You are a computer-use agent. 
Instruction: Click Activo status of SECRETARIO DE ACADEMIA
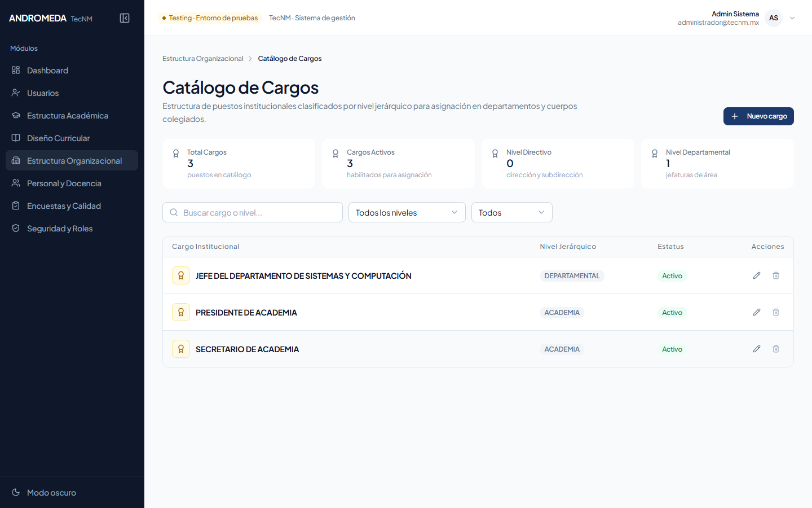pyautogui.click(x=672, y=349)
